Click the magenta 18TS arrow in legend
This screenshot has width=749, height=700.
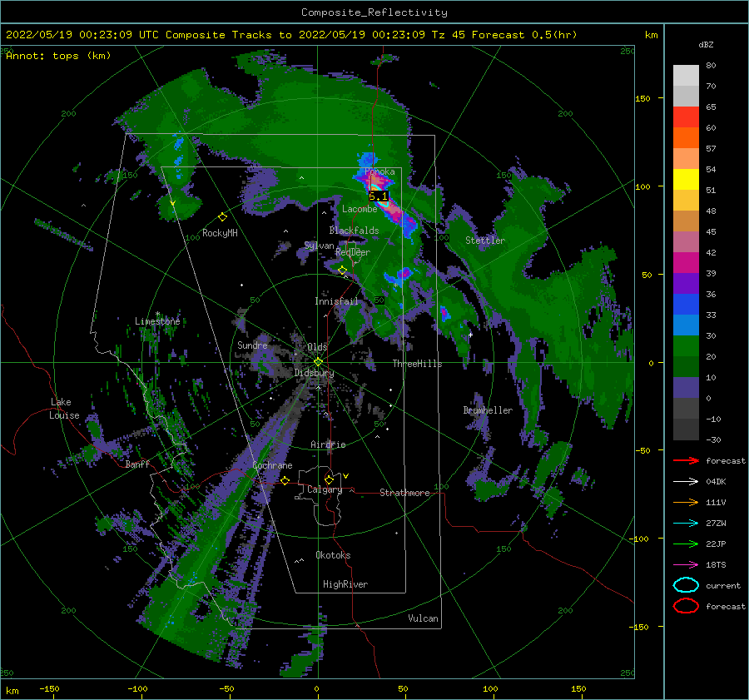click(686, 565)
